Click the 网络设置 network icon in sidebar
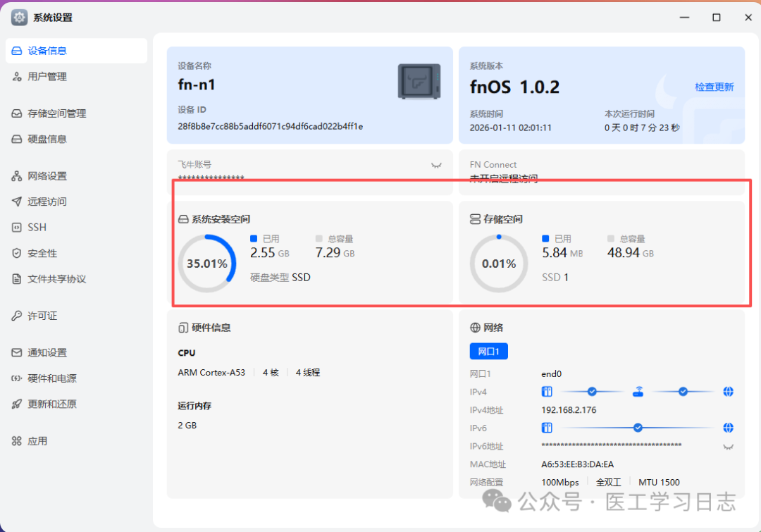The image size is (761, 532). (17, 176)
